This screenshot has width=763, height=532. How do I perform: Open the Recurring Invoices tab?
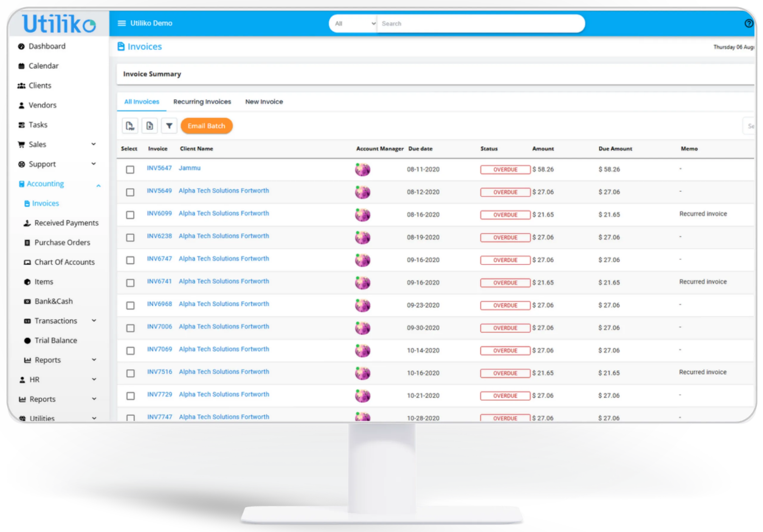pos(202,102)
